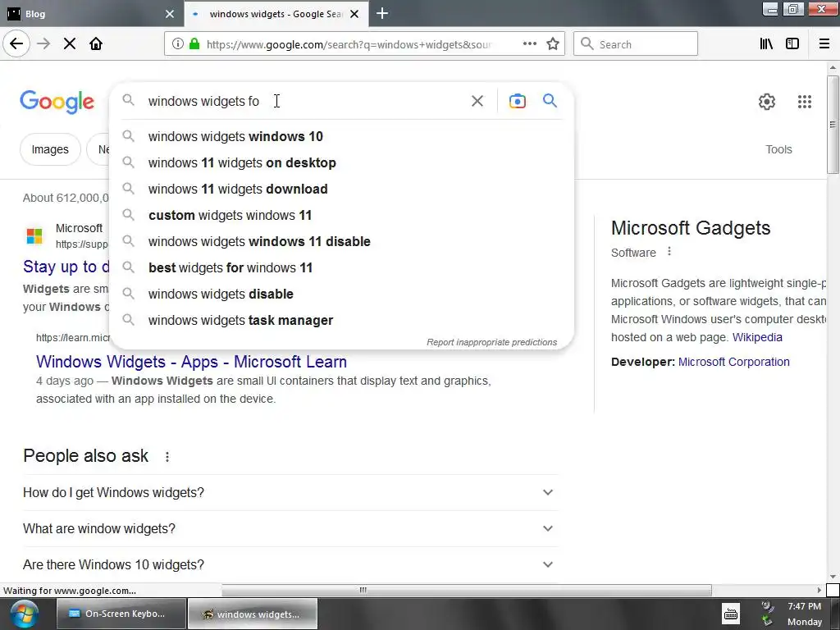Screen dimensions: 840x630
Task: Click the green padlock security icon
Action: click(x=194, y=44)
